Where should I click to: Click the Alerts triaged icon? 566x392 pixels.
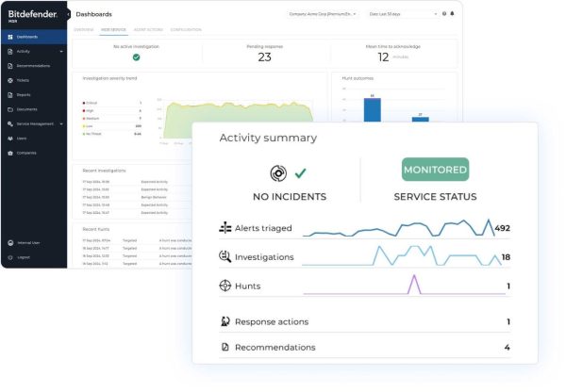(x=225, y=228)
